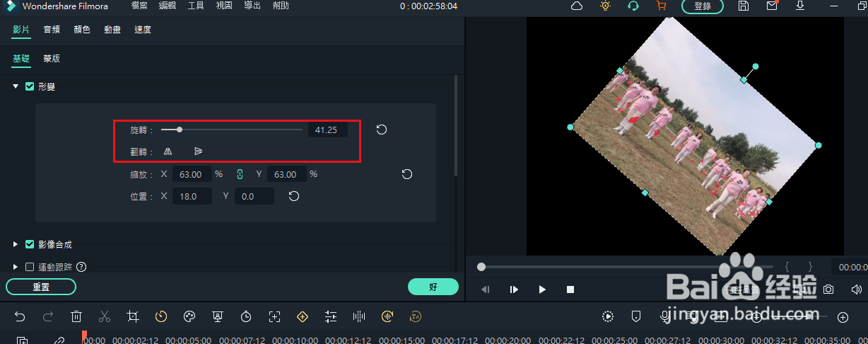Toggle the link icon in timeline

[x=60, y=340]
